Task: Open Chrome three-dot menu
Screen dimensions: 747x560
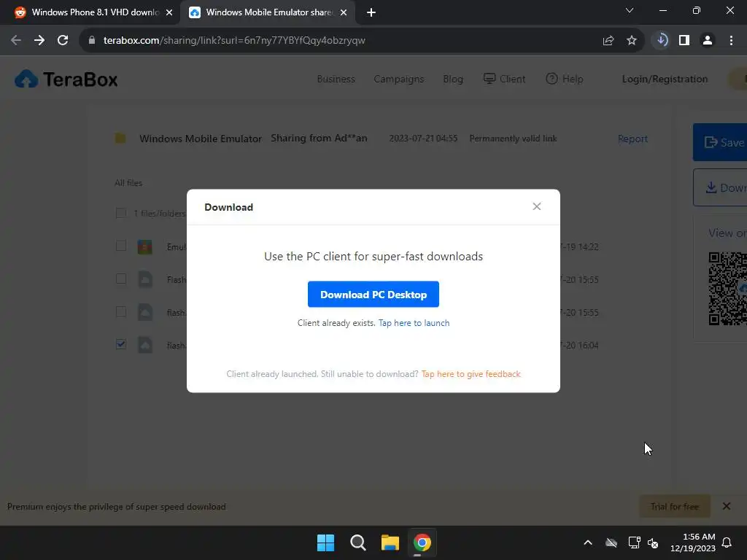Action: coord(731,41)
